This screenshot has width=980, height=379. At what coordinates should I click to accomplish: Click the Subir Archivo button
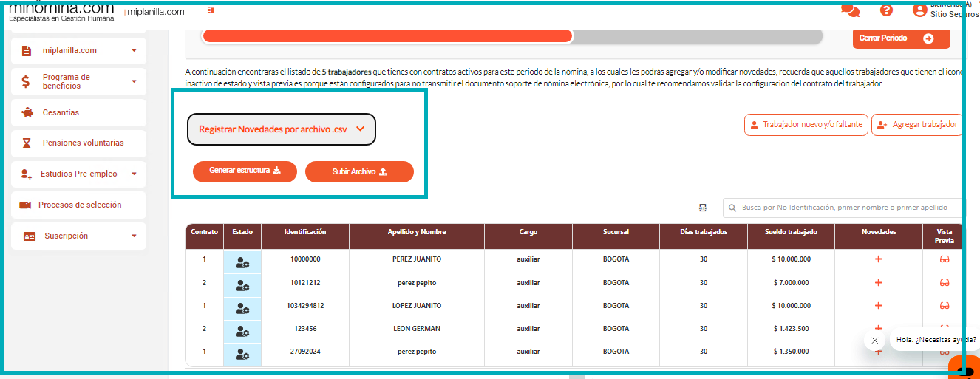359,171
